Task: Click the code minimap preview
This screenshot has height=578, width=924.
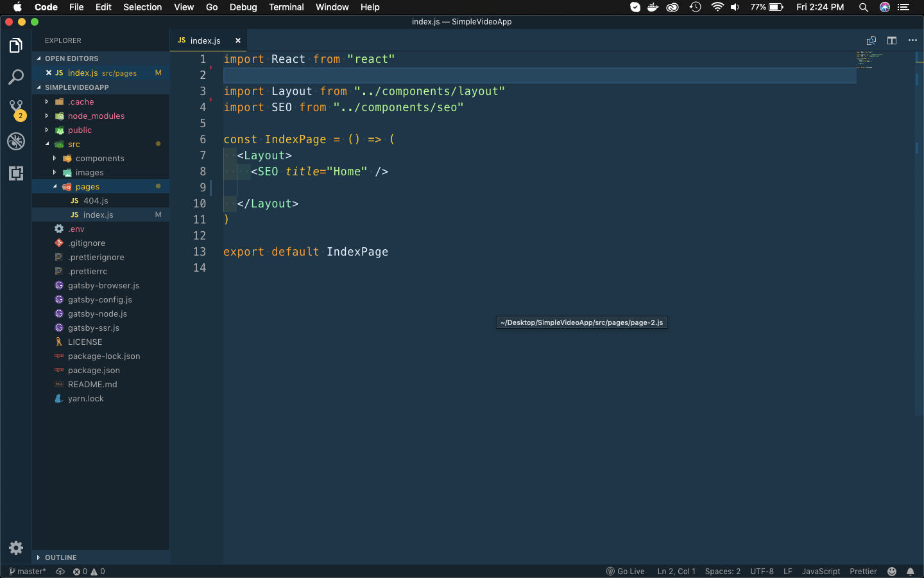Action: [869, 60]
